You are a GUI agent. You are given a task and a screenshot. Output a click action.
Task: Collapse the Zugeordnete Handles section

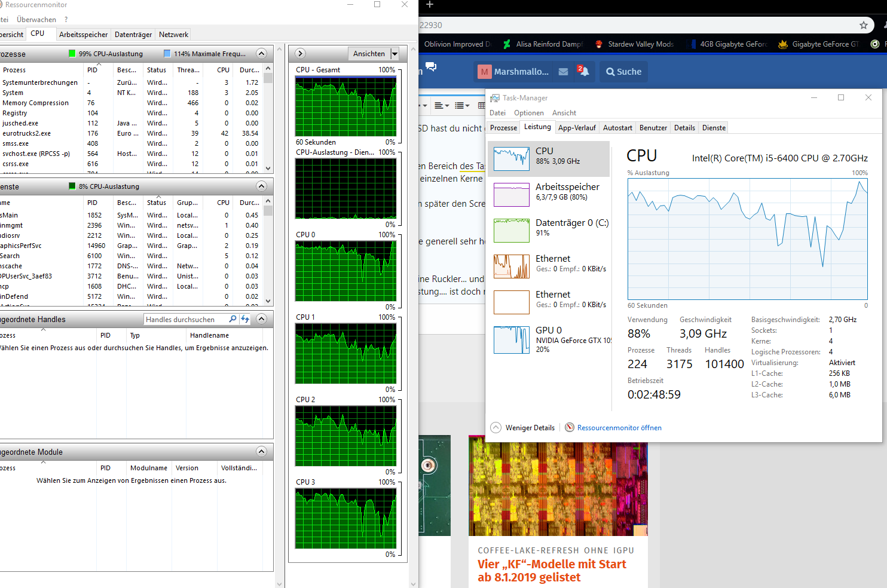pos(261,319)
